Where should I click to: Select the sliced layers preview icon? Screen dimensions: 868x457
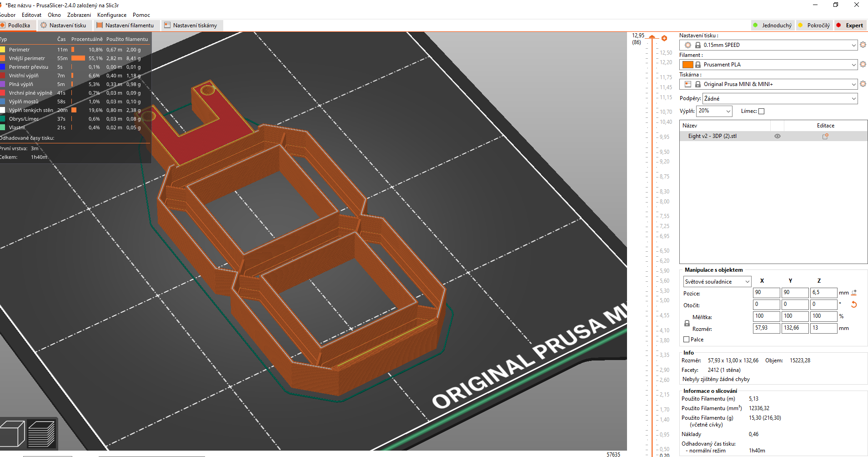[x=41, y=433]
